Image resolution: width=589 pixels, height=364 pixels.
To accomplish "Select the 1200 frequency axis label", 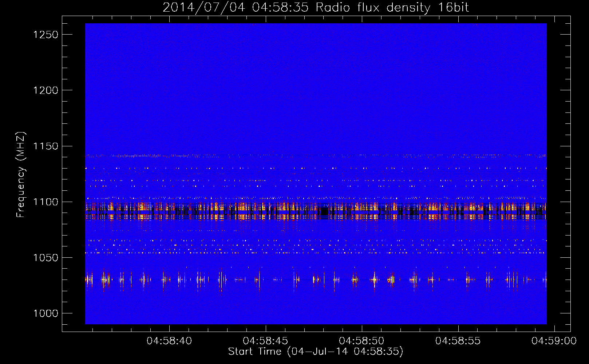I will click(x=46, y=90).
